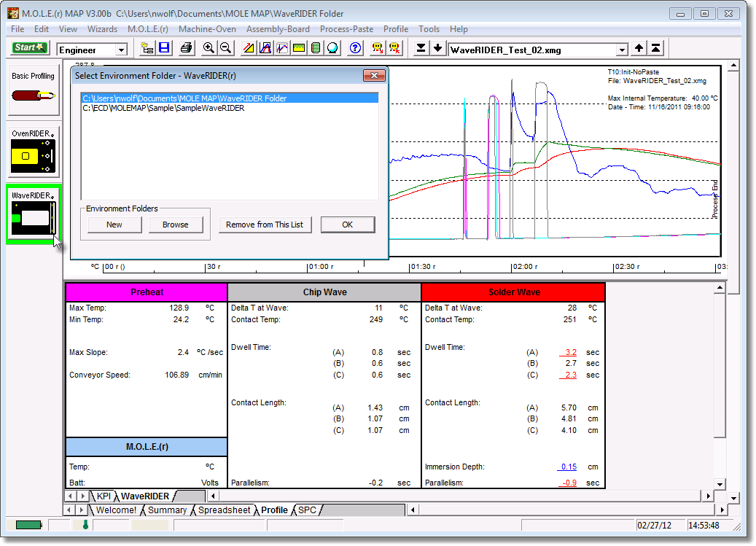Click the second yellow mole icon
Screen dimensions: 756x546
click(x=394, y=48)
